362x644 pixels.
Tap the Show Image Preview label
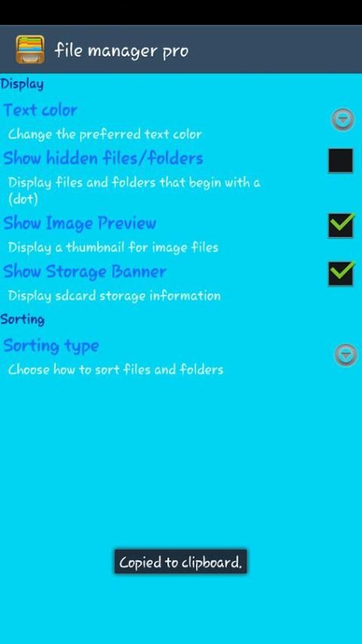click(x=80, y=223)
